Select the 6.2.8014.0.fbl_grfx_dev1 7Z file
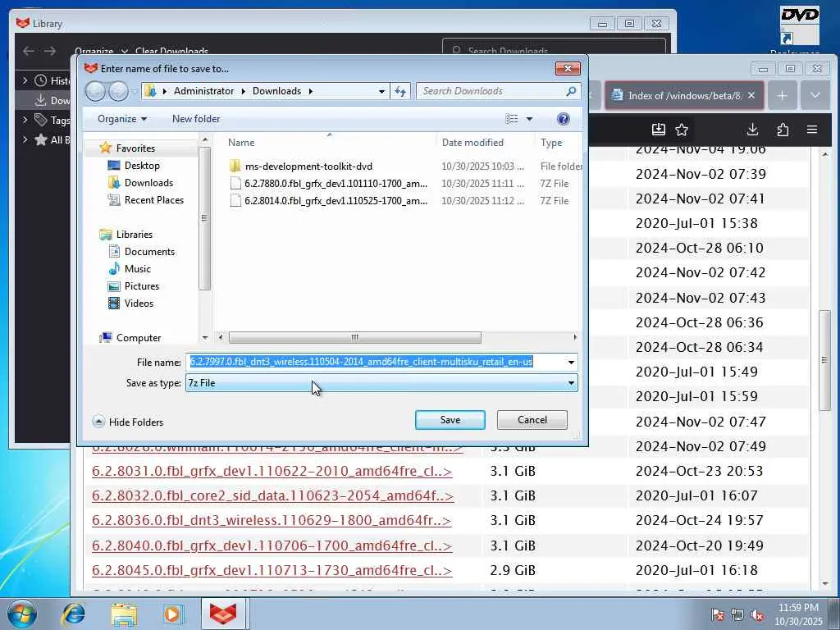Screen dimensions: 840x630 336,200
